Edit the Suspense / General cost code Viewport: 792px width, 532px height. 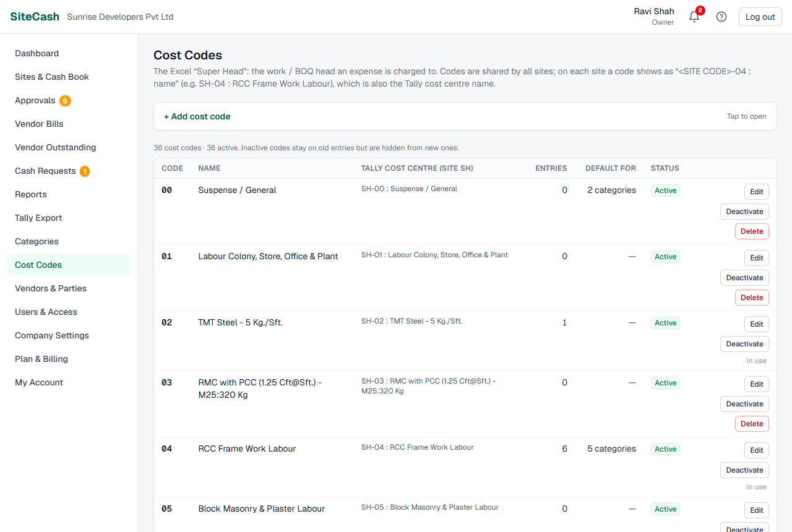757,192
